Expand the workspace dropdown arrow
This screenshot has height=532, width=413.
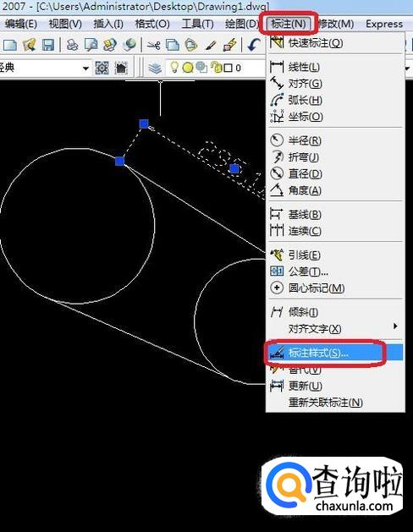tap(85, 69)
